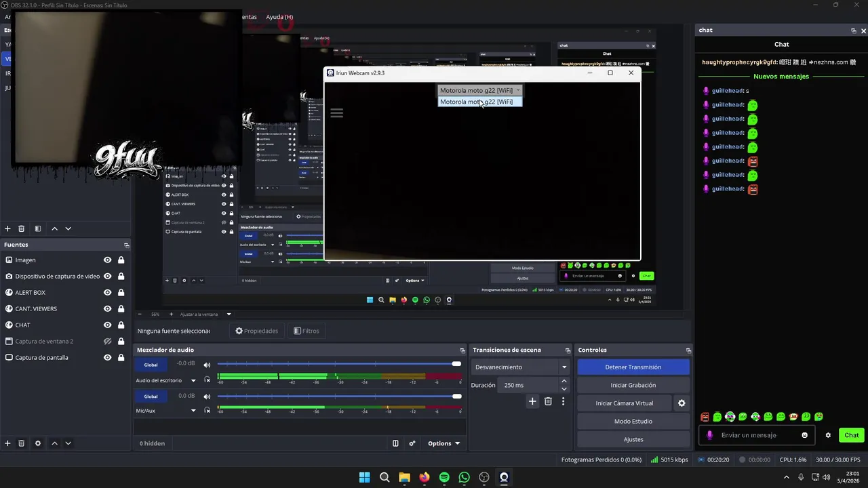Add a scene transition with plus icon
The height and width of the screenshot is (488, 868).
pyautogui.click(x=532, y=401)
